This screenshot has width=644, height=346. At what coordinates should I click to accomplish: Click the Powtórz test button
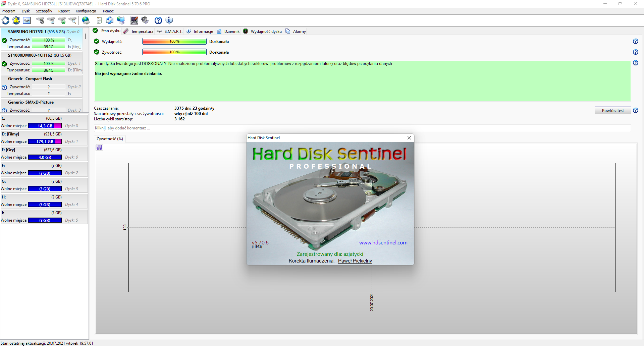[x=613, y=110]
